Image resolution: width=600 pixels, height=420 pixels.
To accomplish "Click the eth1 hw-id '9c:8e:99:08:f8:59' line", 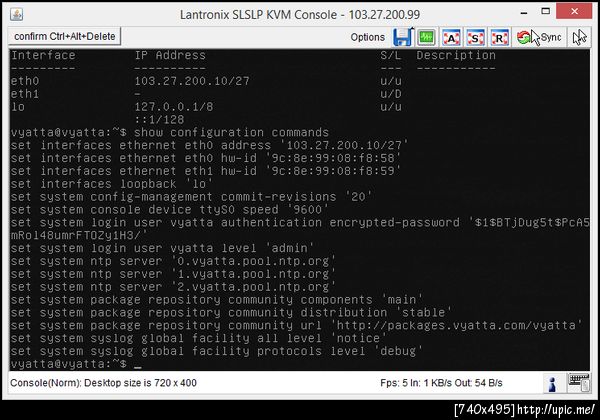I will coord(205,171).
